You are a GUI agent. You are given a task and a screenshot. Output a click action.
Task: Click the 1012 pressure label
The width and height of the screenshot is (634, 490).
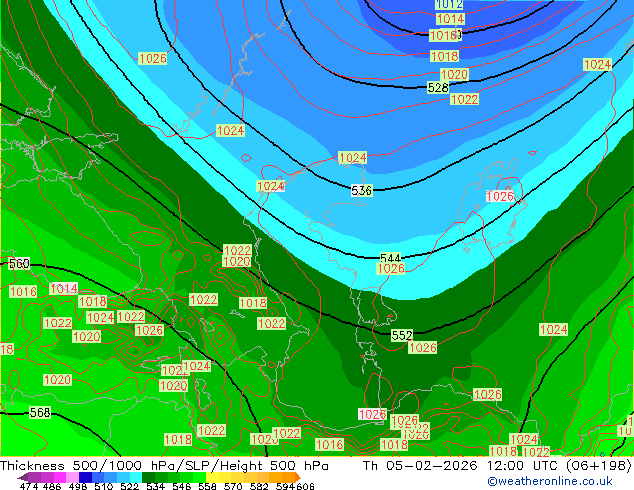(x=449, y=4)
